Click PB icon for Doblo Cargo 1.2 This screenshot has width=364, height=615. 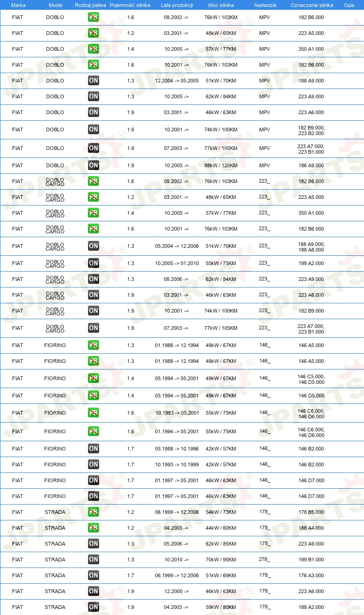point(94,197)
